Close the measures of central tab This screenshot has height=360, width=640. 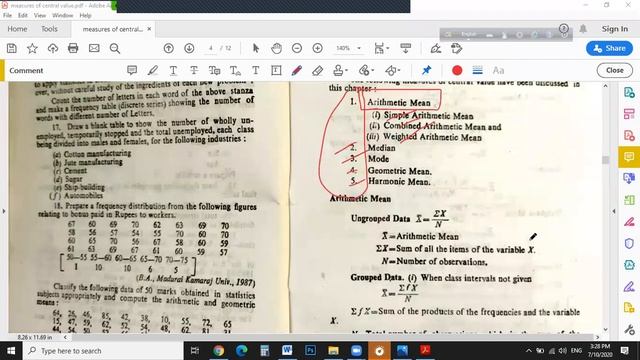point(149,29)
